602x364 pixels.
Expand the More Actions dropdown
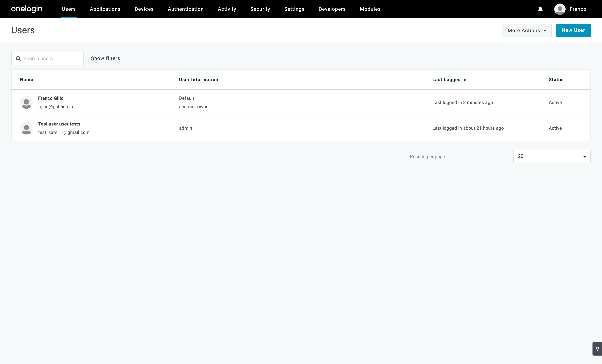(x=526, y=30)
